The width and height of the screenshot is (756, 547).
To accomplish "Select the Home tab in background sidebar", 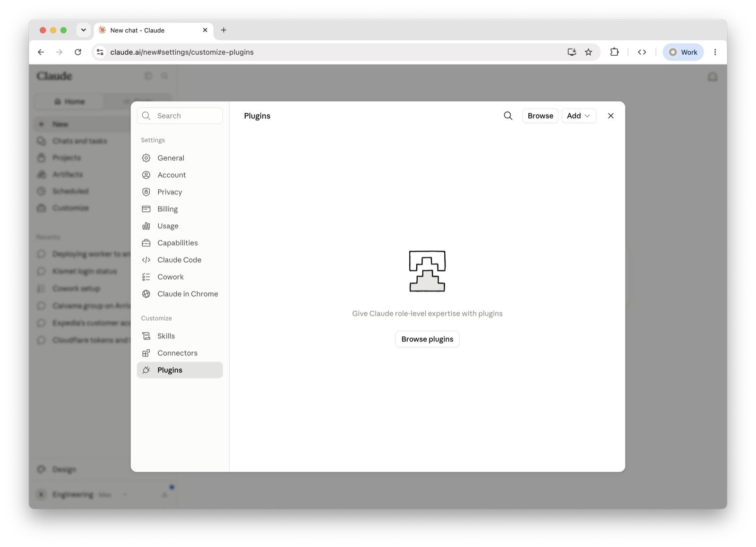I will tap(69, 102).
